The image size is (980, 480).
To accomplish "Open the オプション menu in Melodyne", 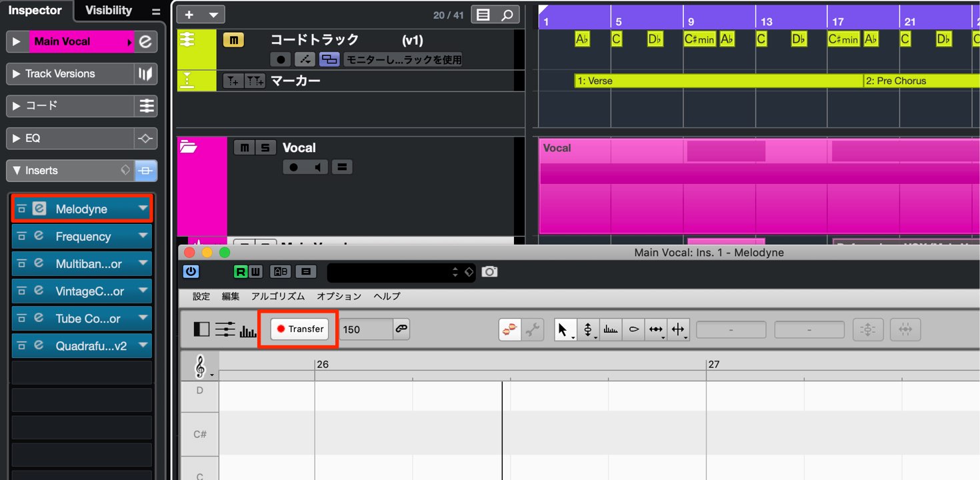I will coord(339,296).
